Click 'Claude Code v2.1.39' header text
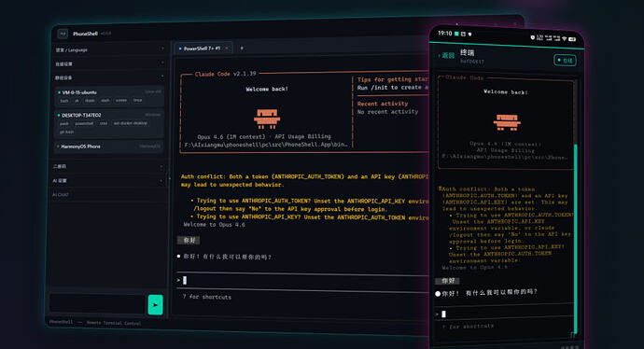 225,74
